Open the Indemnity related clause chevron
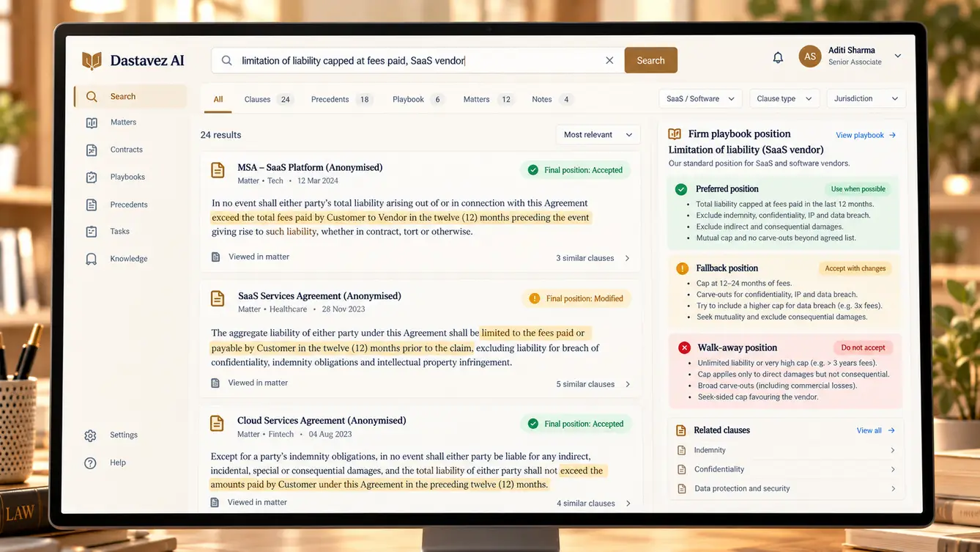The image size is (980, 552). 893,450
